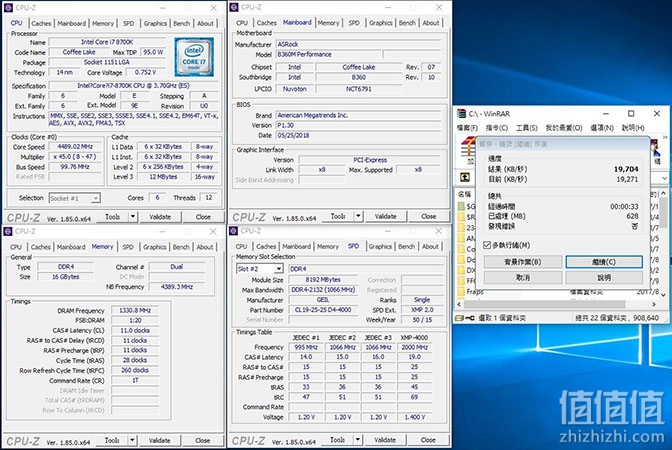Switch to Graphics tab in Mainboard tab window
Screen dimensions: 672x450
[381, 23]
